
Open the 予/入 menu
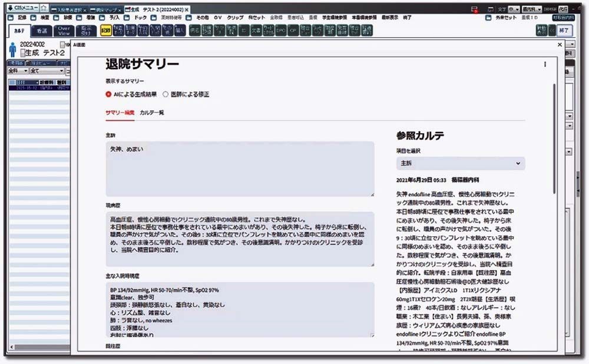pos(114,18)
